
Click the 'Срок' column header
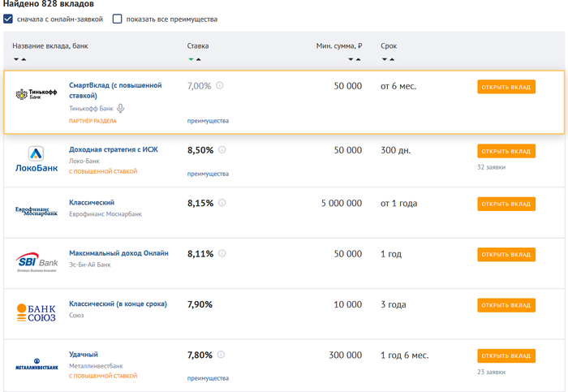pyautogui.click(x=389, y=46)
